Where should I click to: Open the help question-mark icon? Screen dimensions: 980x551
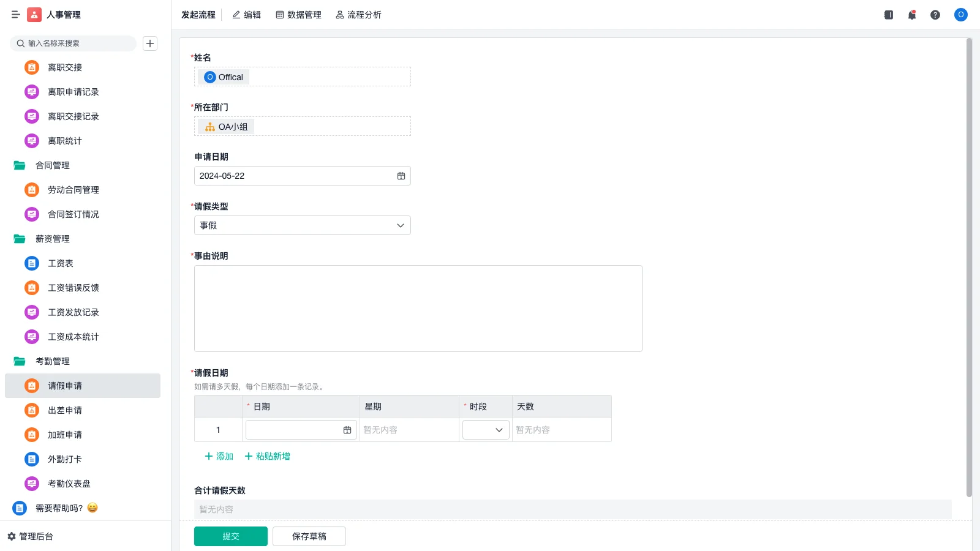point(935,15)
